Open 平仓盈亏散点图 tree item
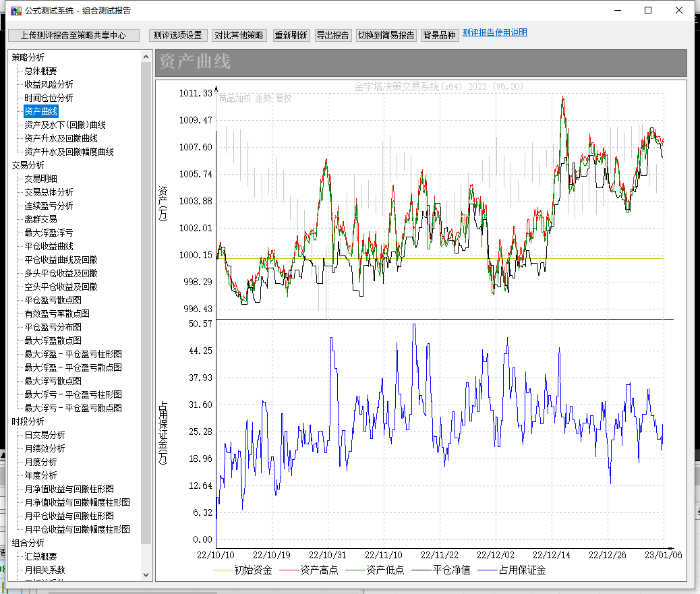 pyautogui.click(x=53, y=300)
